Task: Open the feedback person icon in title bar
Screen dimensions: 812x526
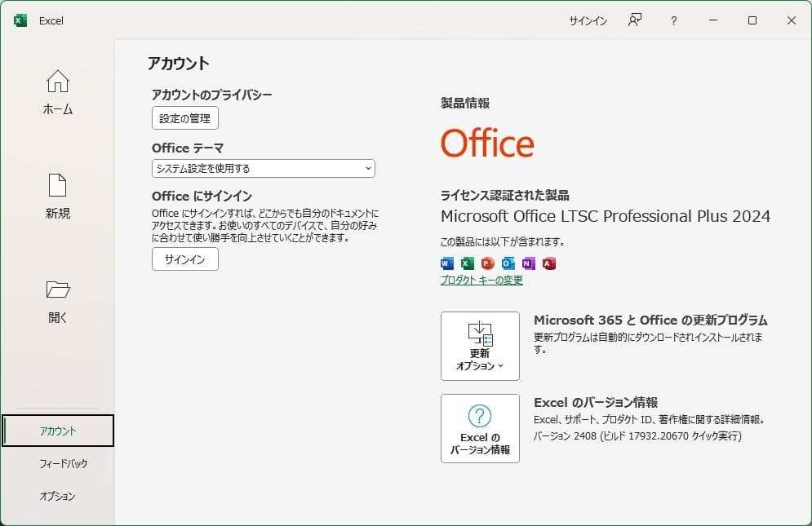Action: [x=635, y=20]
